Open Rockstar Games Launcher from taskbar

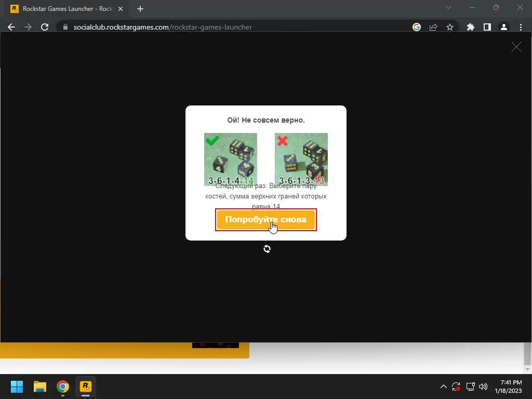[x=86, y=387]
